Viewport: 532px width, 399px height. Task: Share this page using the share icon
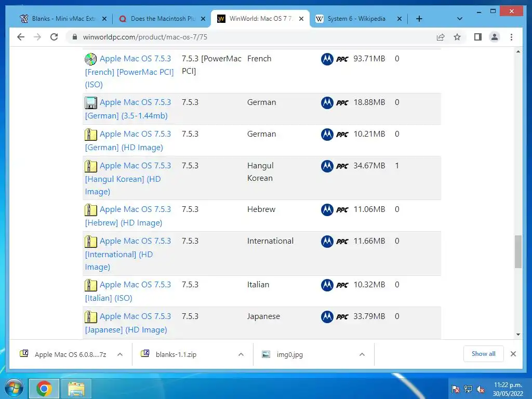tap(441, 37)
